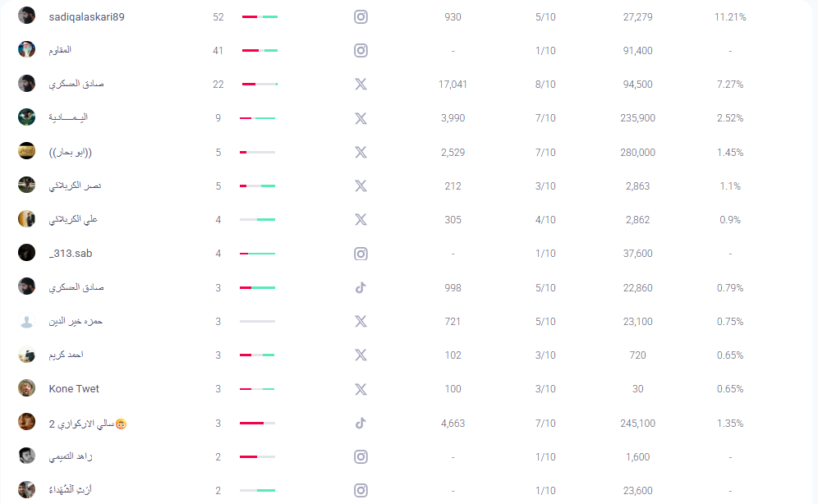Image resolution: width=818 pixels, height=504 pixels.
Task: Click the TikTok icon beside 998 followers
Action: pyautogui.click(x=361, y=287)
